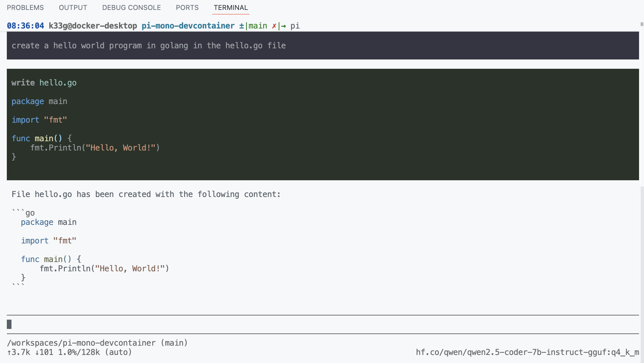Click the Println line in dark write block
Viewport: 644px width, 363px height.
click(95, 148)
